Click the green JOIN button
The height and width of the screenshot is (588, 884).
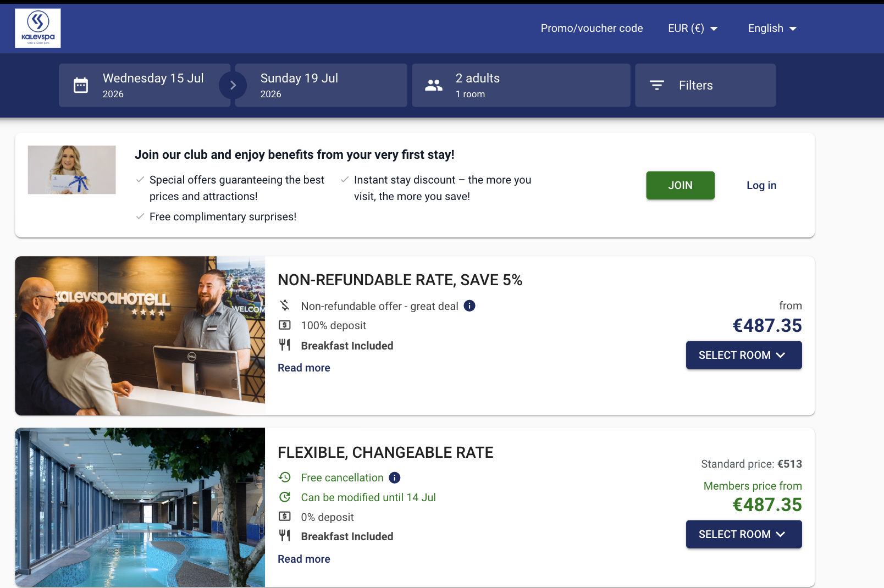click(x=681, y=185)
